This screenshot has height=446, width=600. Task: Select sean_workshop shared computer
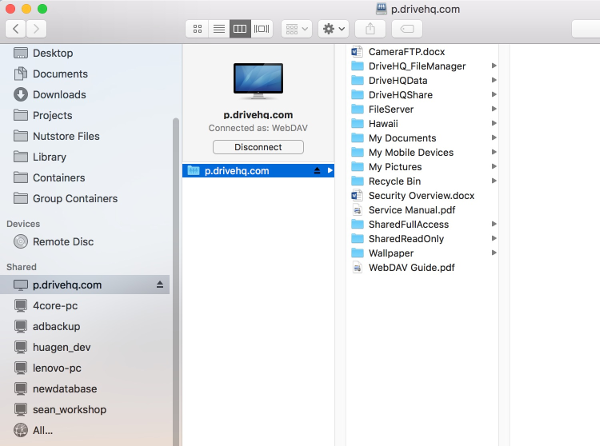point(60,409)
